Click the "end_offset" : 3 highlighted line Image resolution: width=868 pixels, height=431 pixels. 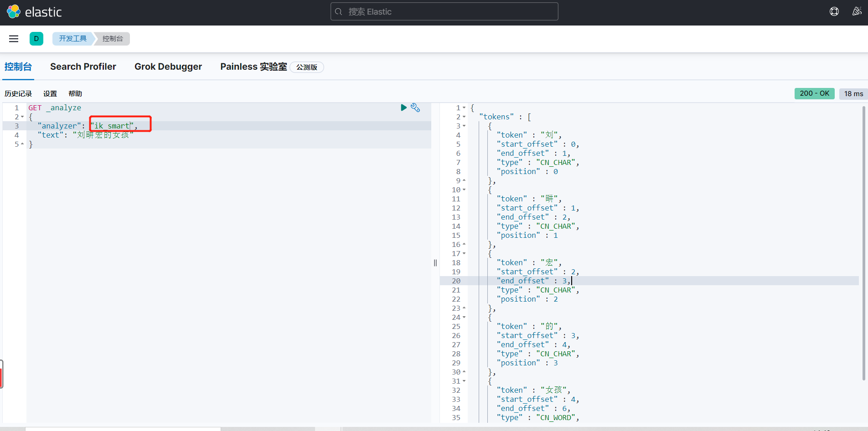534,281
